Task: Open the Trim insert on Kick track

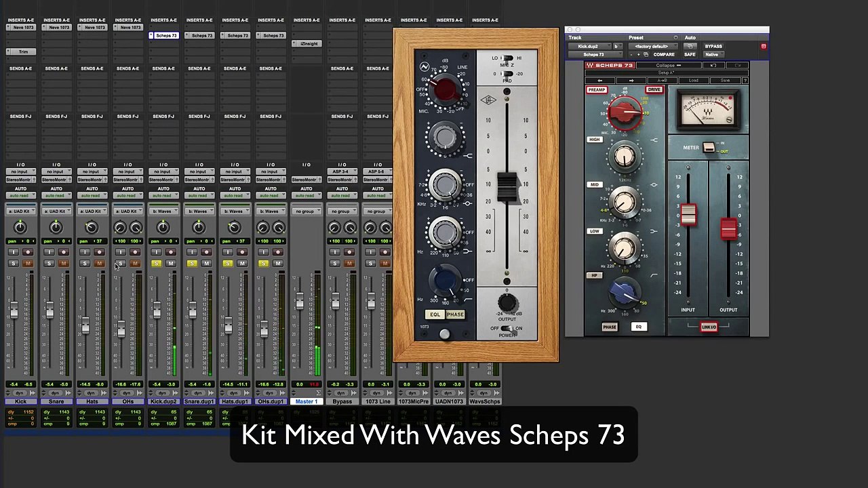Action: (20, 52)
